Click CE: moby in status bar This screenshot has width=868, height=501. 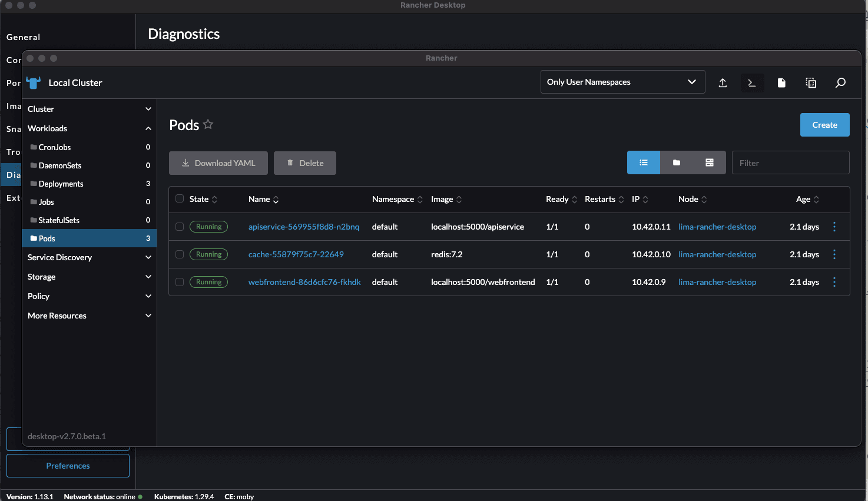tap(239, 496)
